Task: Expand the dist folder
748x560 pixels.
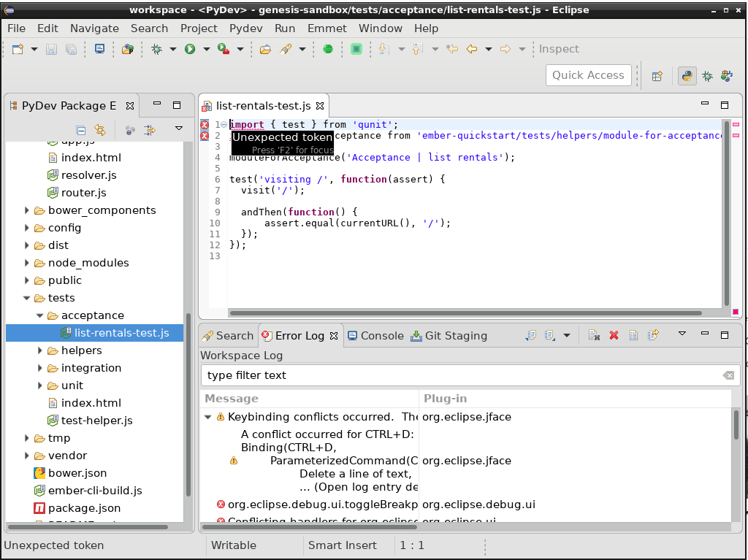Action: pyautogui.click(x=27, y=245)
